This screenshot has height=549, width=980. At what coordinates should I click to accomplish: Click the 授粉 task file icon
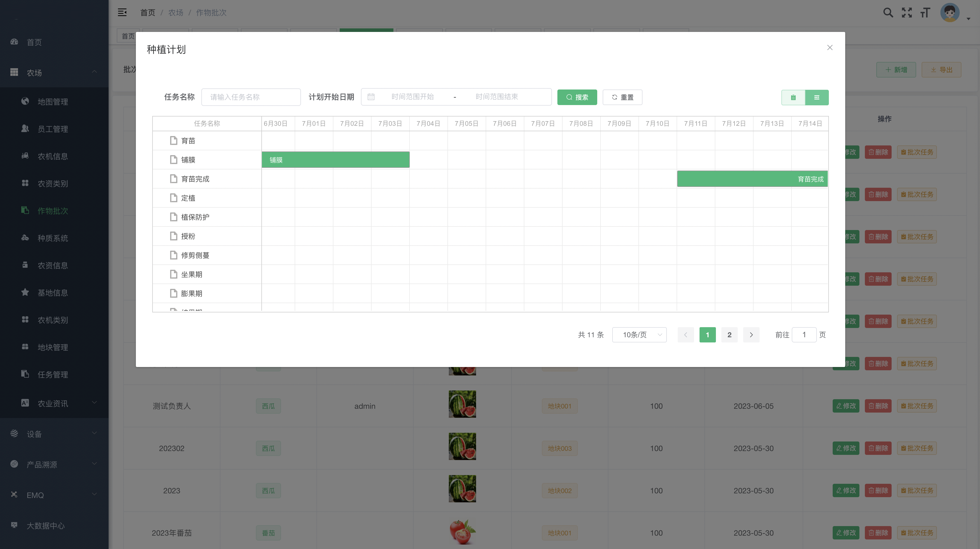coord(174,236)
